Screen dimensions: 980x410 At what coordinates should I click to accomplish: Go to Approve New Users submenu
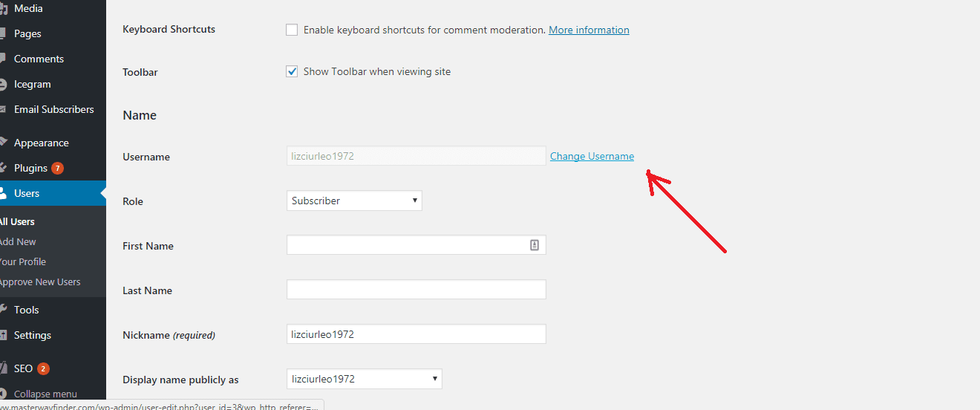[40, 282]
